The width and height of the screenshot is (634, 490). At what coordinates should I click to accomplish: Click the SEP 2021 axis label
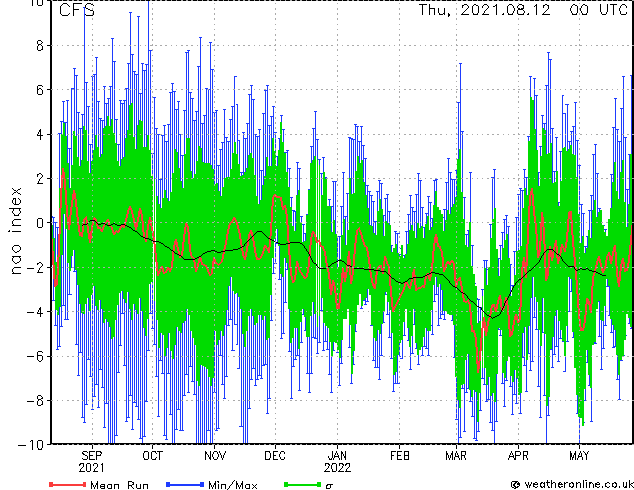92,462
